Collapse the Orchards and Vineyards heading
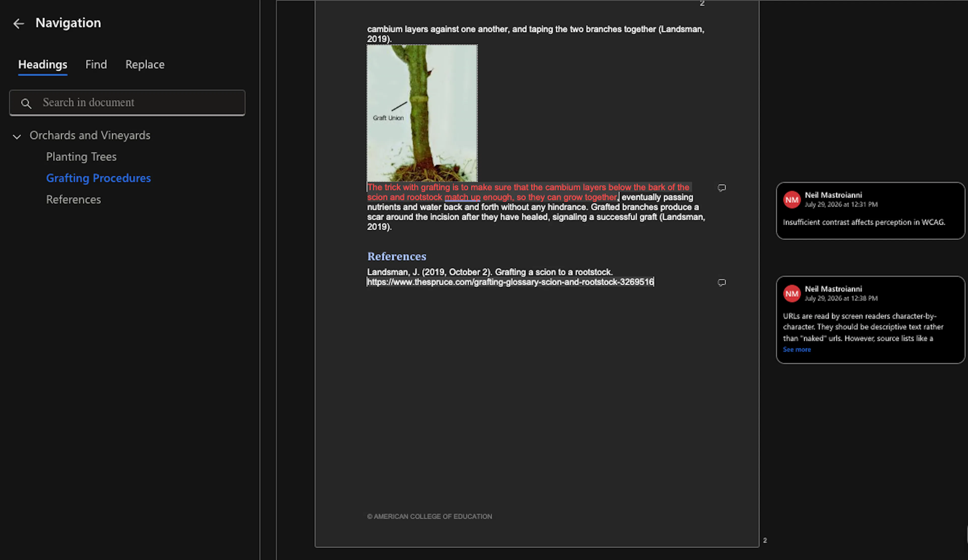Image resolution: width=968 pixels, height=560 pixels. [17, 136]
